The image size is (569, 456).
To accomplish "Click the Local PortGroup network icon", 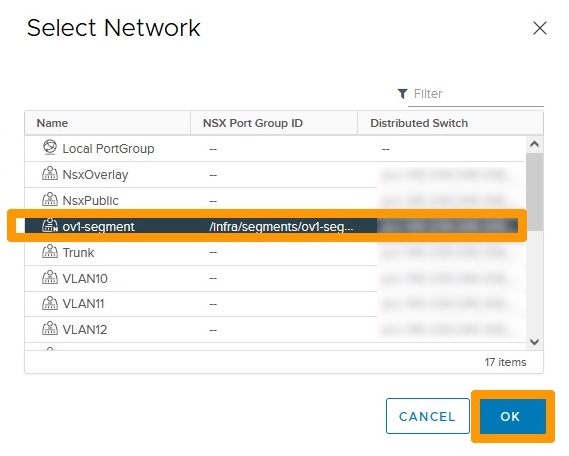I will pyautogui.click(x=50, y=147).
